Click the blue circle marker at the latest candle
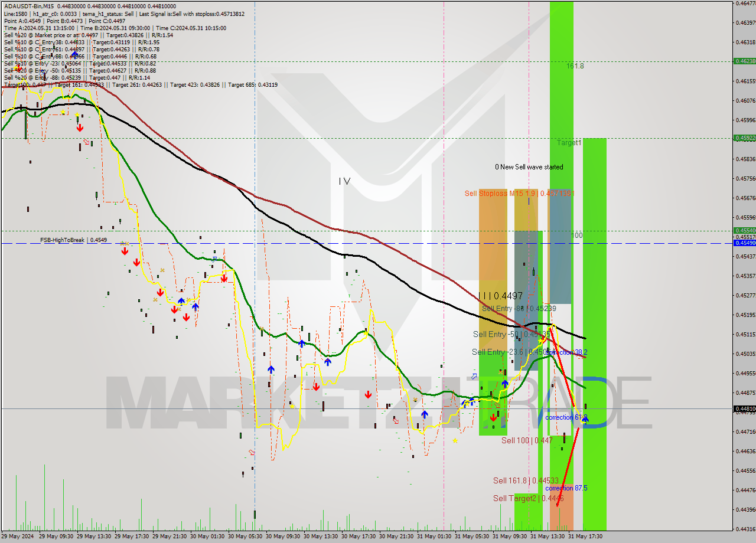Screen dimensions: 756x543 point(586,420)
